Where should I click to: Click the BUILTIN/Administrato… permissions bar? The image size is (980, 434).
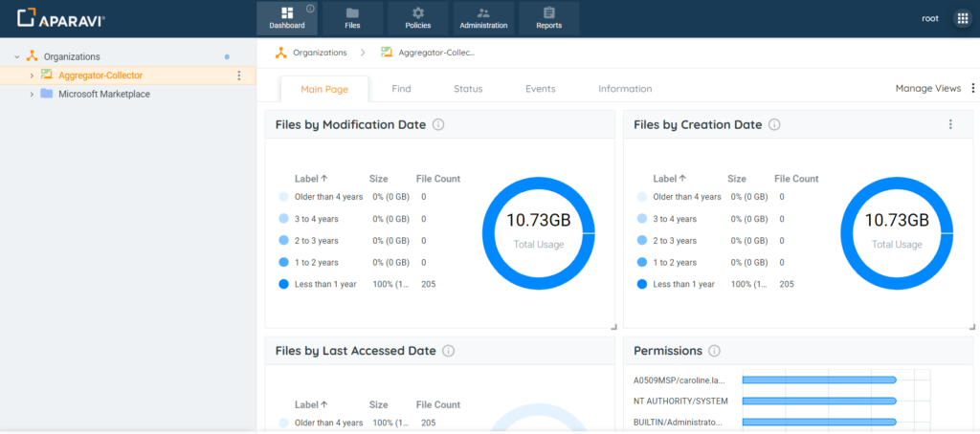[819, 422]
